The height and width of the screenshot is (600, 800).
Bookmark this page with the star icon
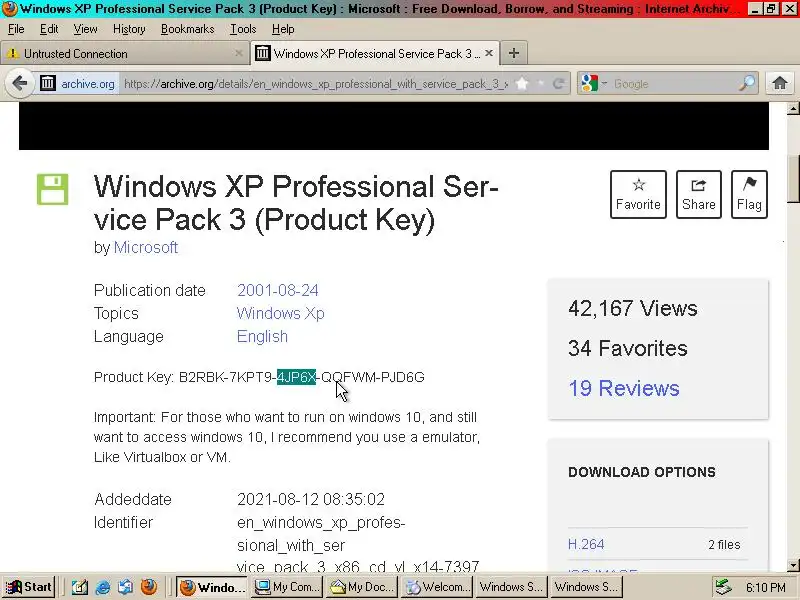521,83
